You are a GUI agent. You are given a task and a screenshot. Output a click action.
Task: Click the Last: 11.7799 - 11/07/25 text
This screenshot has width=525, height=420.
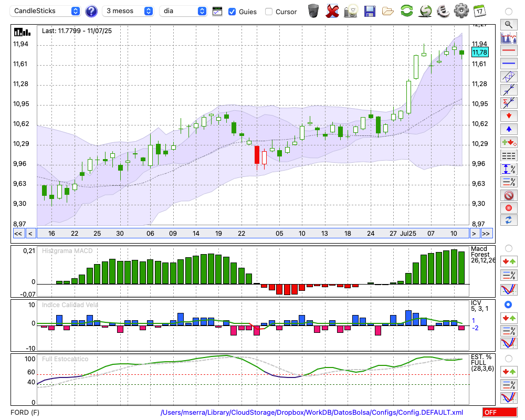pos(77,31)
